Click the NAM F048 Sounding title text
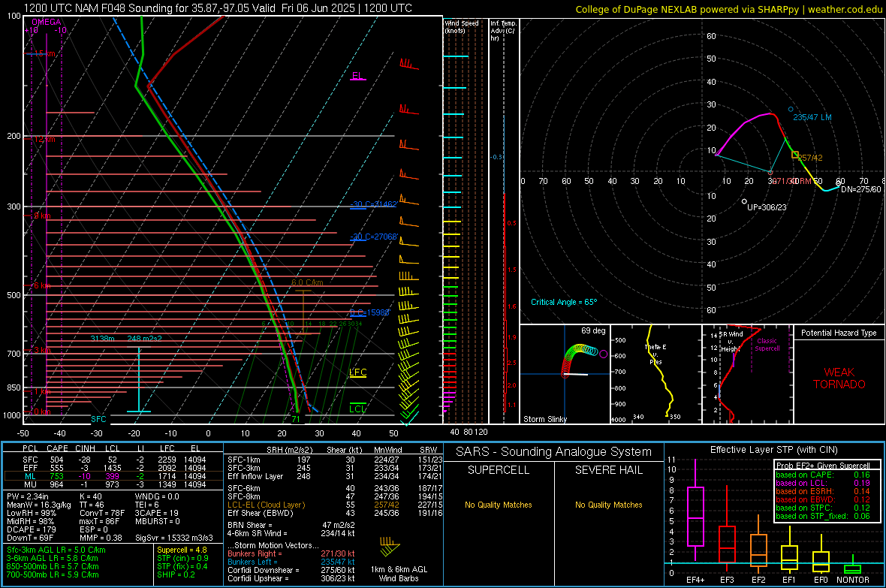886x588 pixels. (x=218, y=8)
